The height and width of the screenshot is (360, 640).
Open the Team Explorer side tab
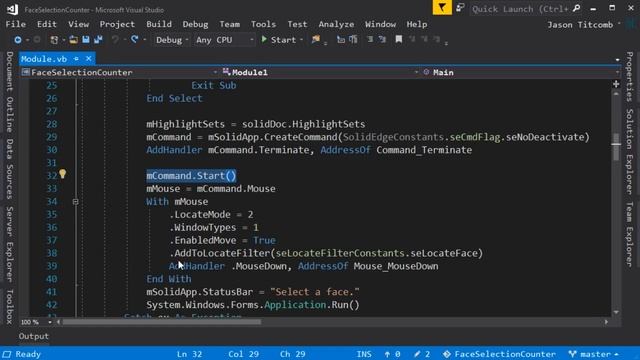[630, 234]
